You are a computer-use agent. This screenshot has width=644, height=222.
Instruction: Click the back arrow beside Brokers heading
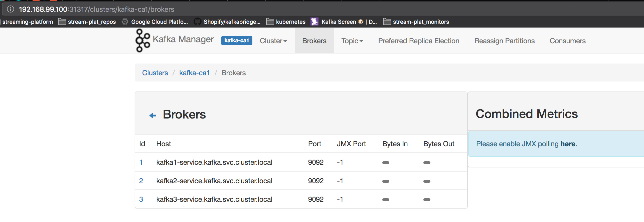pos(153,115)
